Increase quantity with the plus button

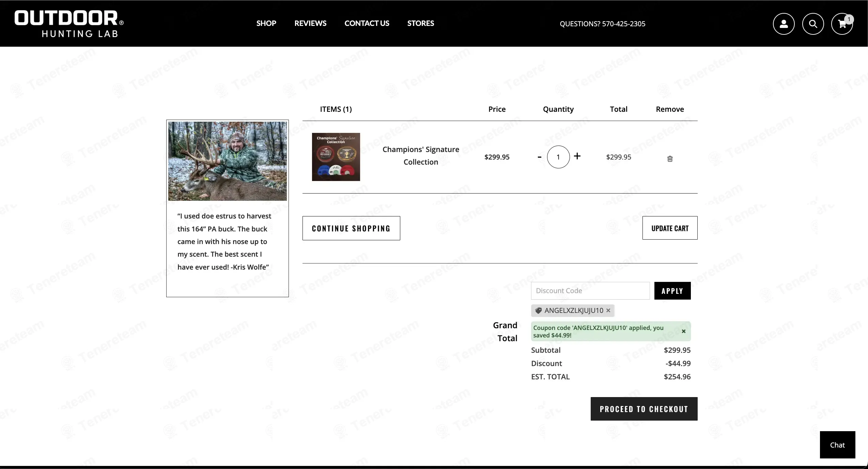577,156
